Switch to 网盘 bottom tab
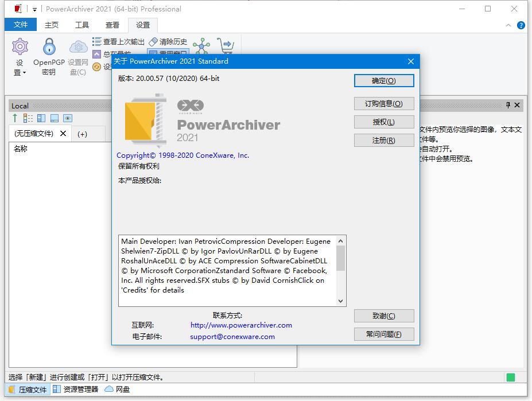The height and width of the screenshot is (401, 532). (117, 390)
